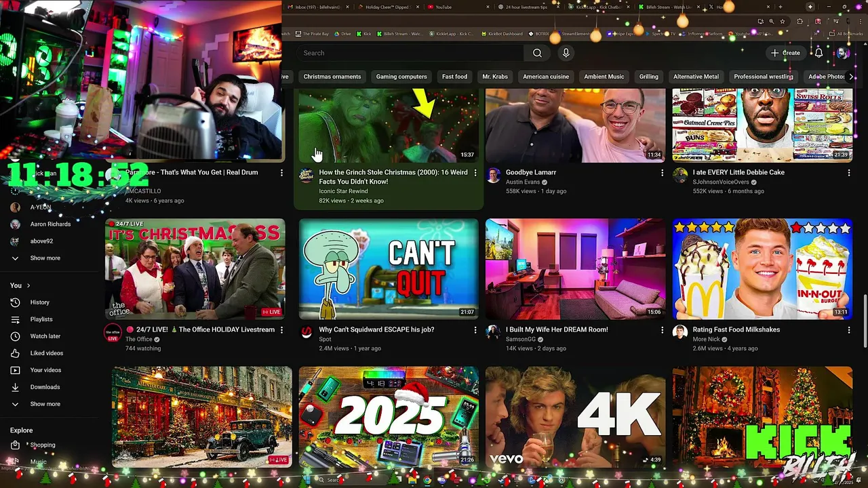
Task: Open options menu for Squidward video
Action: coord(475,330)
